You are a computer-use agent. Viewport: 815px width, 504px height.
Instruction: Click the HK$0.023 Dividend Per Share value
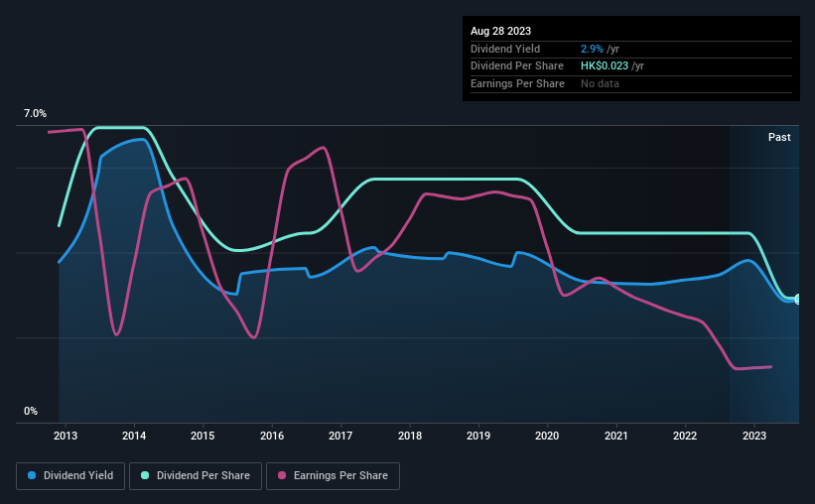[x=605, y=66]
